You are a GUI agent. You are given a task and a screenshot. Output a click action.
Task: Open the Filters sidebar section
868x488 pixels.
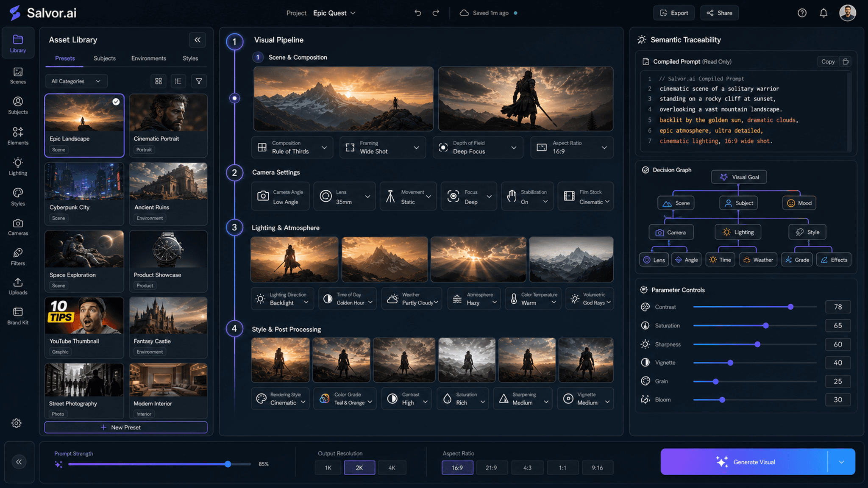point(18,257)
